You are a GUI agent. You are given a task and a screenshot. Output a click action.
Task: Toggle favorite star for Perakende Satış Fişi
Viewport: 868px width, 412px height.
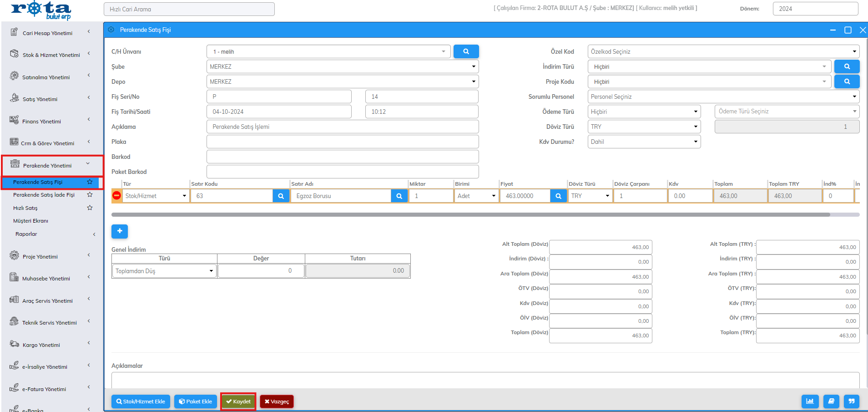pyautogui.click(x=90, y=182)
